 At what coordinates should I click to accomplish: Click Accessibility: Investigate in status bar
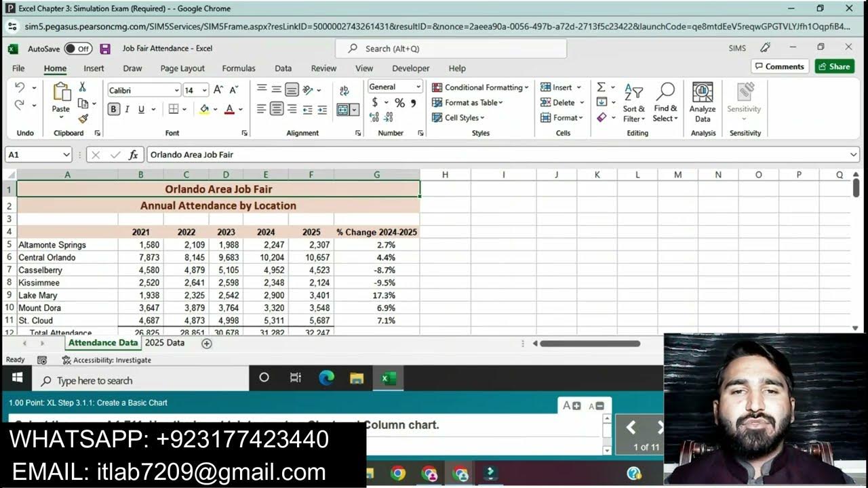coord(106,360)
